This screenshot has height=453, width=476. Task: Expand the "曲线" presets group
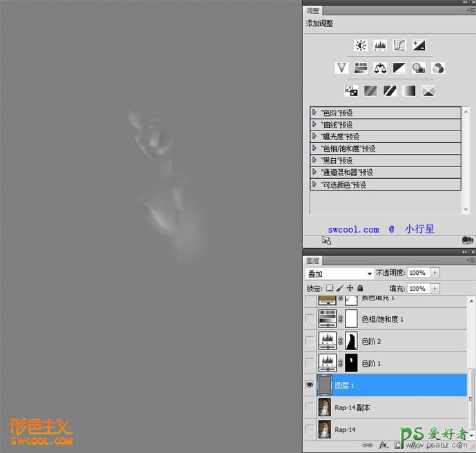315,124
